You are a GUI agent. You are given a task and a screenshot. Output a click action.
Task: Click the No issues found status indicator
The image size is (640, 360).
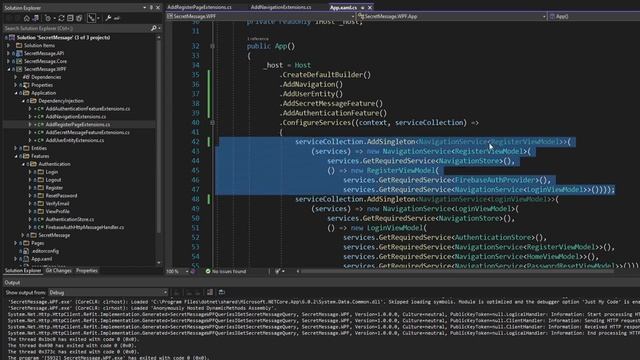pyautogui.click(x=226, y=271)
